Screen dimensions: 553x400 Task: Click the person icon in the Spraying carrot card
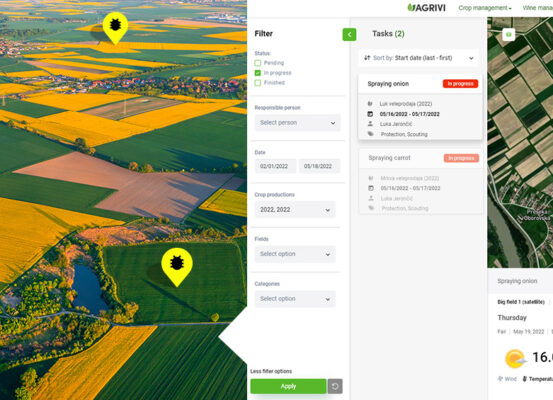point(371,198)
